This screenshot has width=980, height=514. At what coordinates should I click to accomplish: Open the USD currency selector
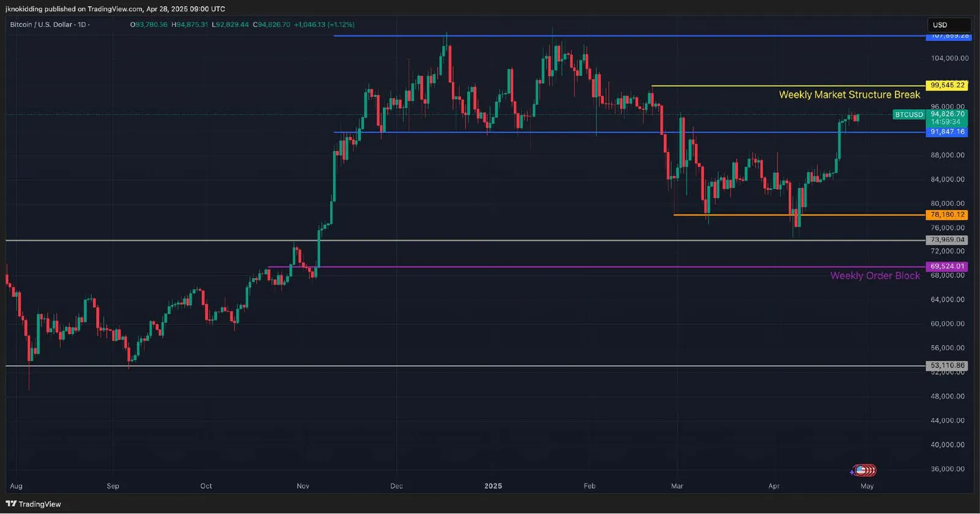pyautogui.click(x=949, y=25)
